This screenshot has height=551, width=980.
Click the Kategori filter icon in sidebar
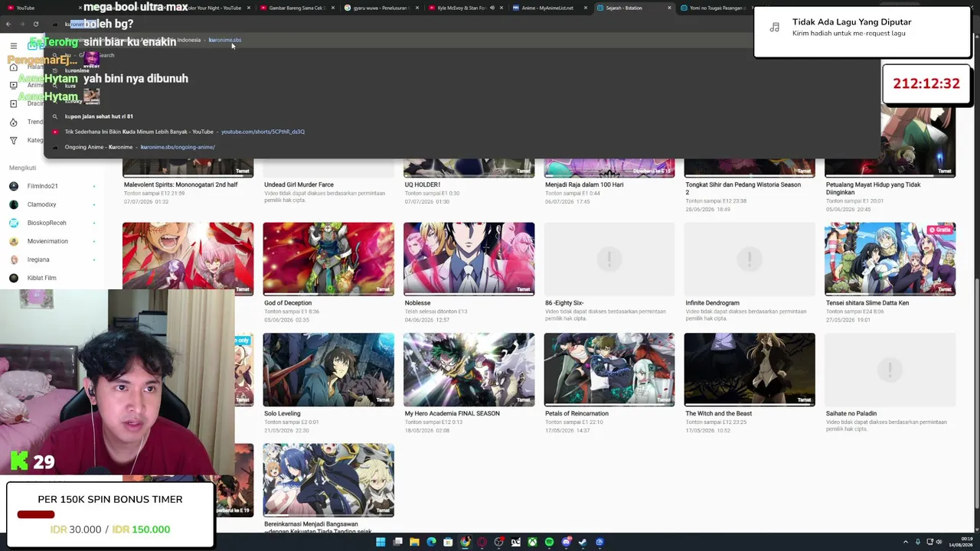tap(13, 140)
